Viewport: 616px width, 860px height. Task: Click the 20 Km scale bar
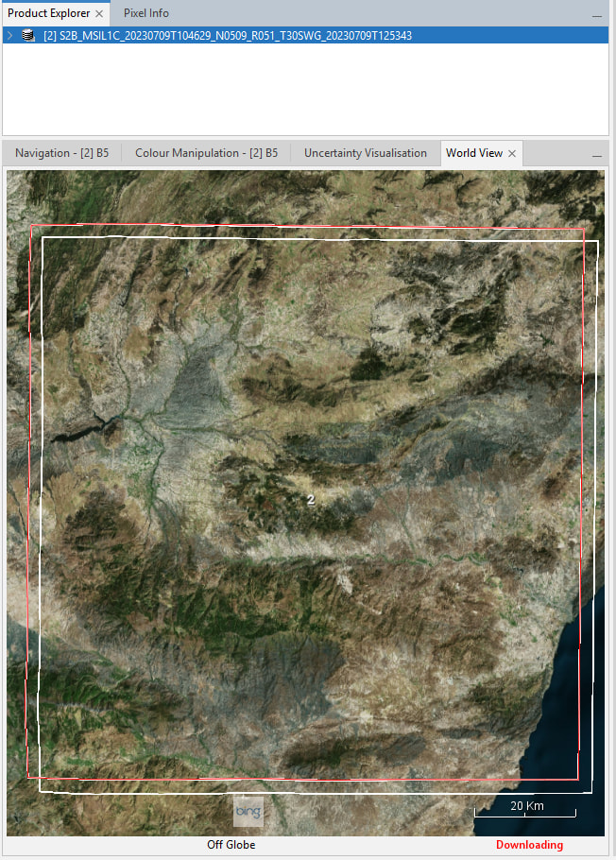[524, 810]
